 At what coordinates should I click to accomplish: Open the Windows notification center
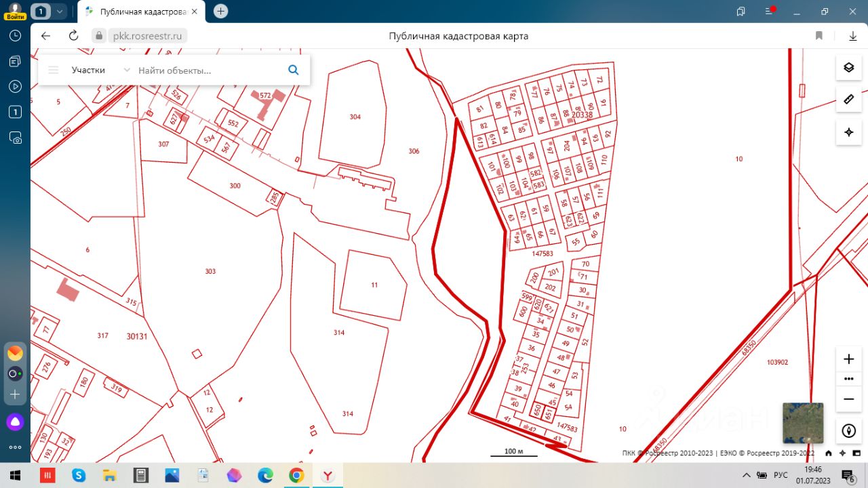[x=848, y=476]
